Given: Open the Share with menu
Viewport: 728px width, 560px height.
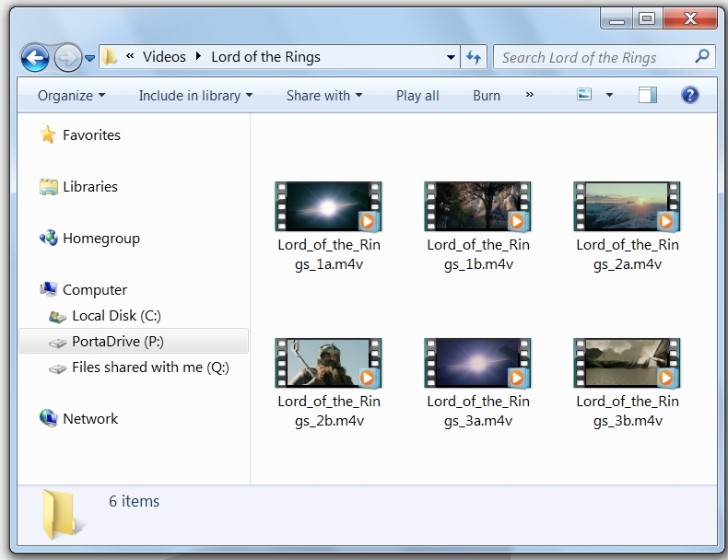Looking at the screenshot, I should coord(324,96).
